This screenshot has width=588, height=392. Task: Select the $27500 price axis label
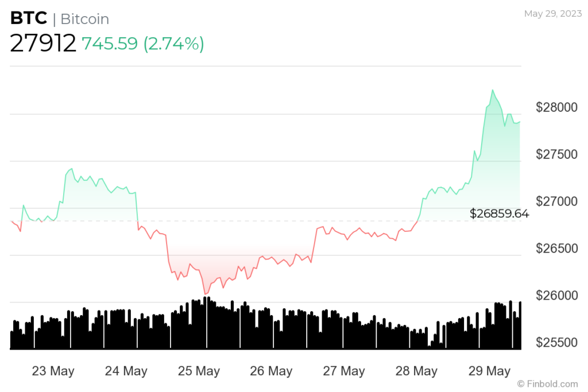[557, 155]
